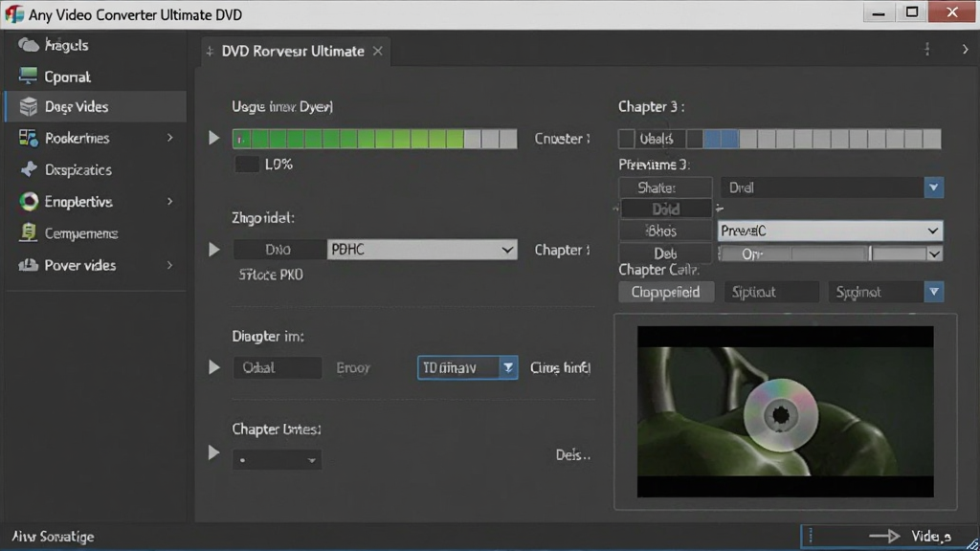Click the app logo in title bar
The width and height of the screenshot is (980, 551).
13,14
